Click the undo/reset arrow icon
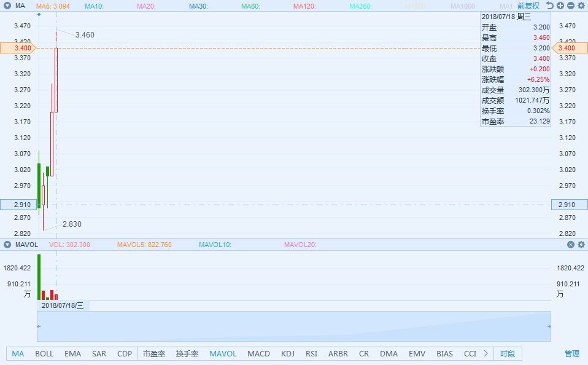588x365 pixels. pos(550,6)
